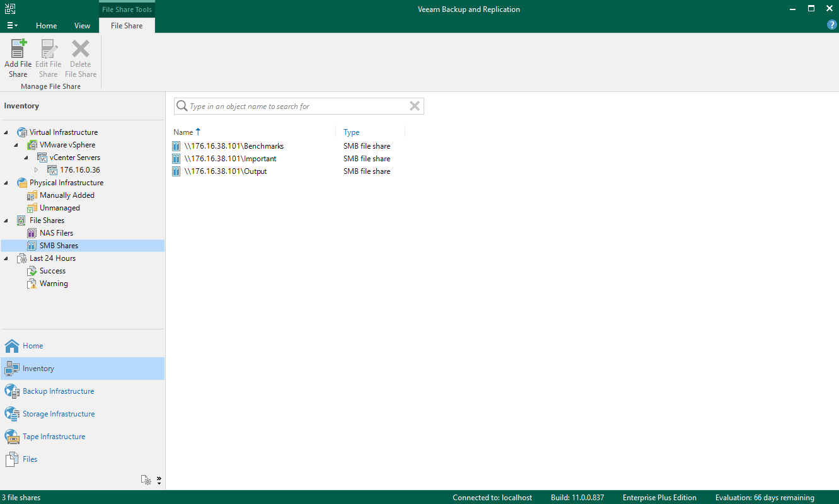
Task: Select \\176.16.38.101\Benchmarks row text
Action: click(234, 146)
